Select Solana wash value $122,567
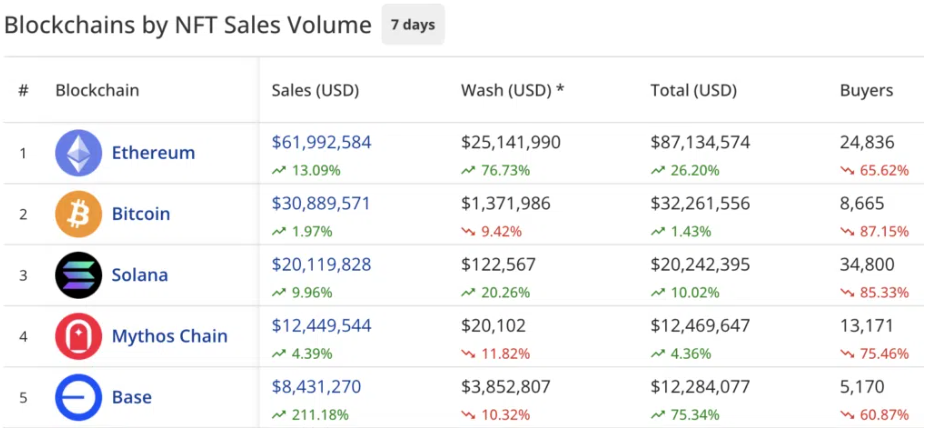This screenshot has width=926, height=435. (x=498, y=264)
